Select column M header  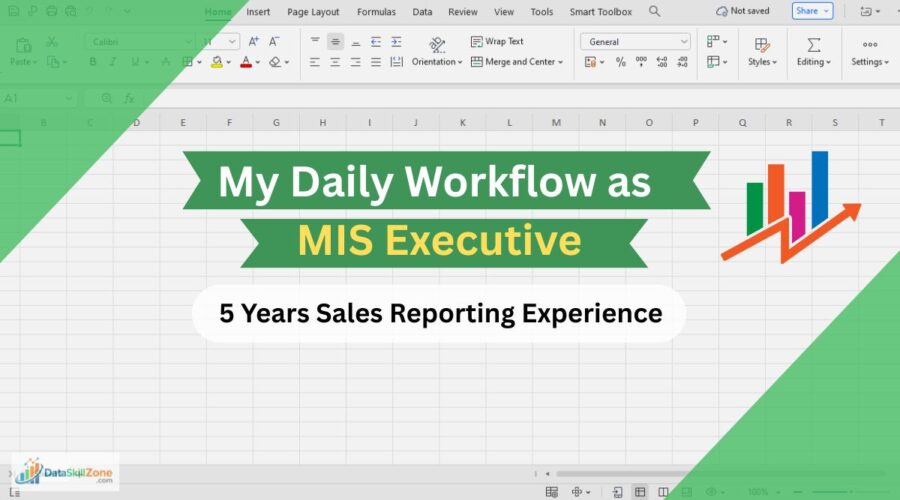point(556,122)
